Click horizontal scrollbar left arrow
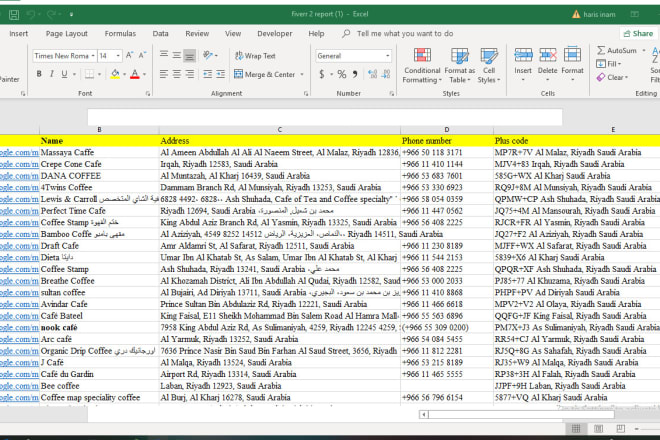The image size is (660, 440). point(424,415)
